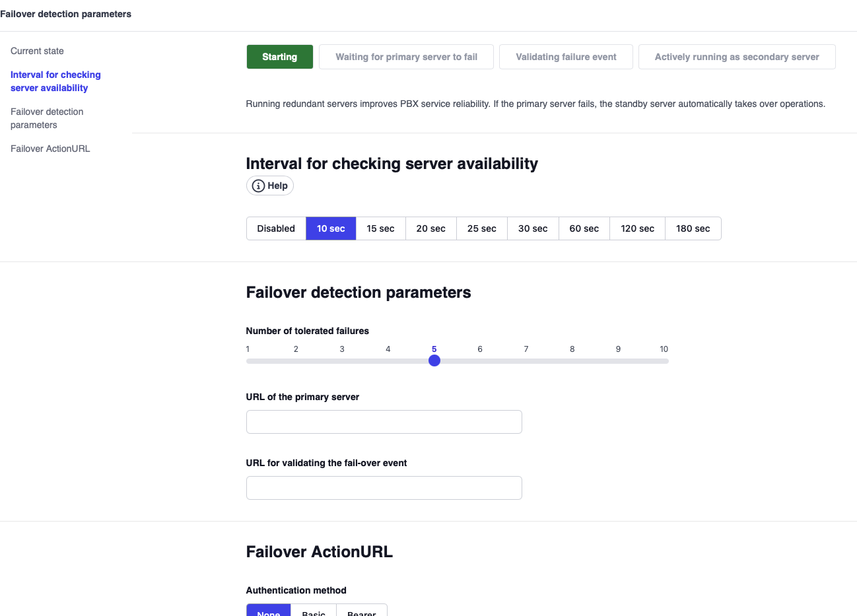Screen dimensions: 857x616
Task: Choose the 180 sec checking interval
Action: pyautogui.click(x=693, y=228)
